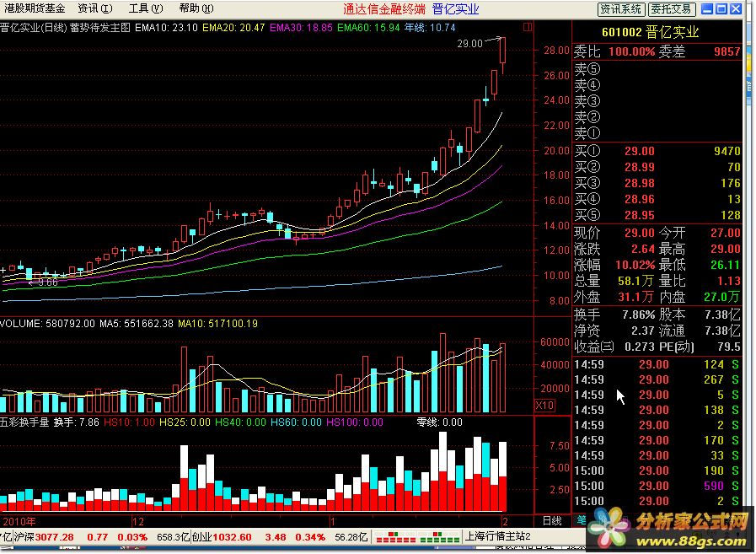Open the 帮助(H) menu
This screenshot has height=554, width=756.
pyautogui.click(x=196, y=8)
